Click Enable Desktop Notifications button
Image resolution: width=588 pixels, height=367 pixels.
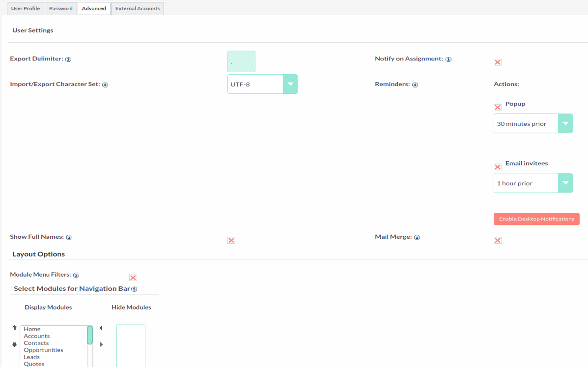pyautogui.click(x=536, y=219)
